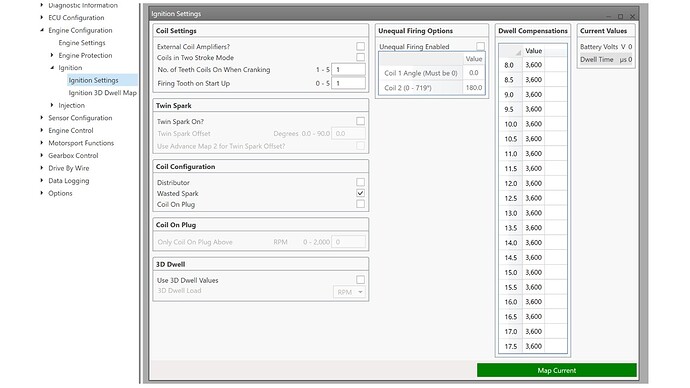The height and width of the screenshot is (388, 690).
Task: Check Coil On Plug in Coil Configuration
Action: coord(360,204)
